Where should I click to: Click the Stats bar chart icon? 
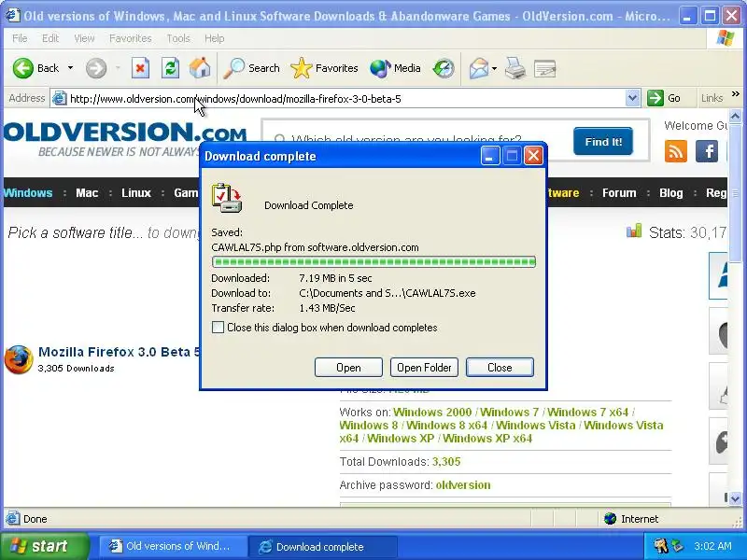tap(634, 231)
